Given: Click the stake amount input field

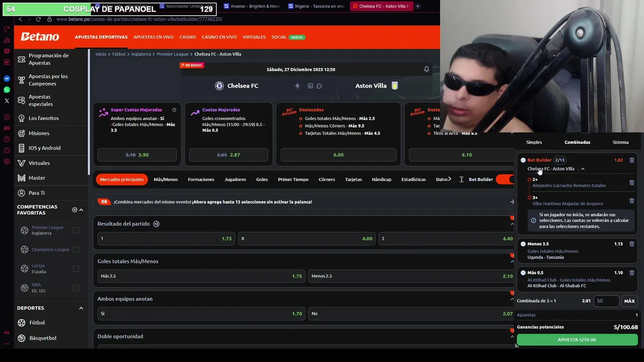Looking at the screenshot, I should click(x=606, y=301).
